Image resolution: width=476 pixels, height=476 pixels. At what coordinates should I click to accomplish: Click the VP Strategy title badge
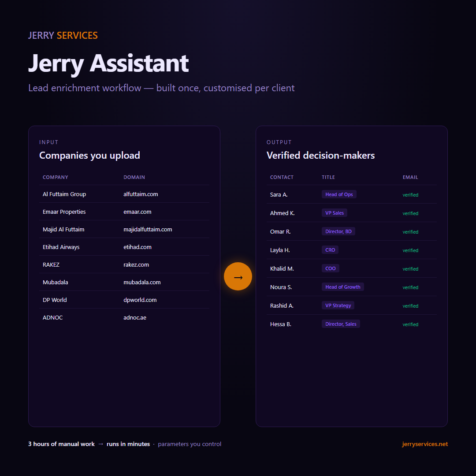[338, 305]
